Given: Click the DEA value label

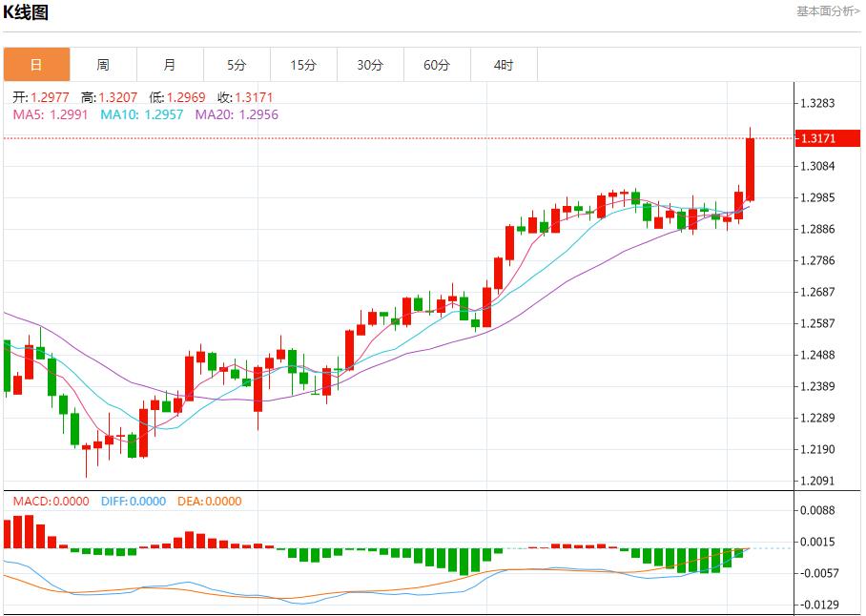Looking at the screenshot, I should [208, 502].
